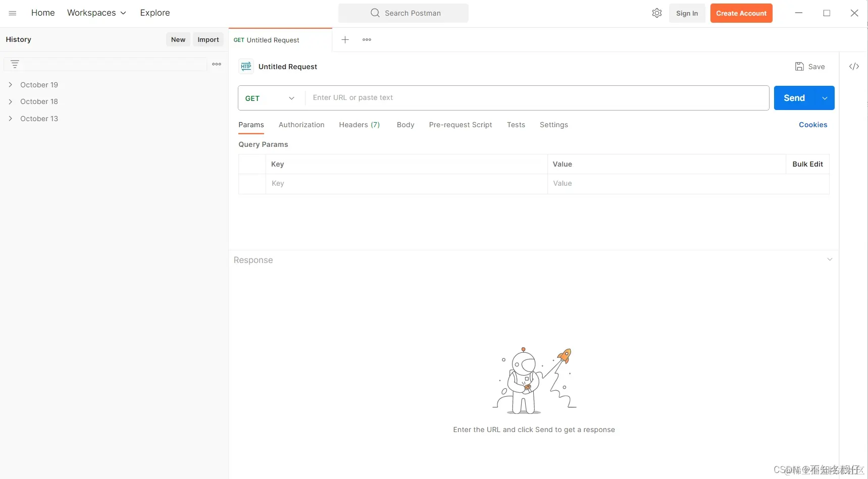The height and width of the screenshot is (479, 868).
Task: Click the Create Account button
Action: pos(741,13)
